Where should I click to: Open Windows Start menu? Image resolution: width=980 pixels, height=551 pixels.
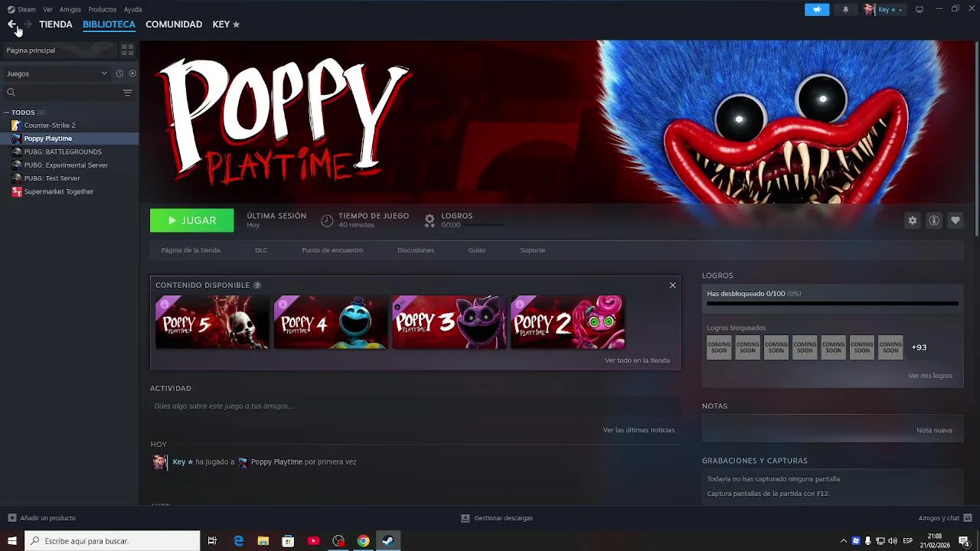coord(12,541)
